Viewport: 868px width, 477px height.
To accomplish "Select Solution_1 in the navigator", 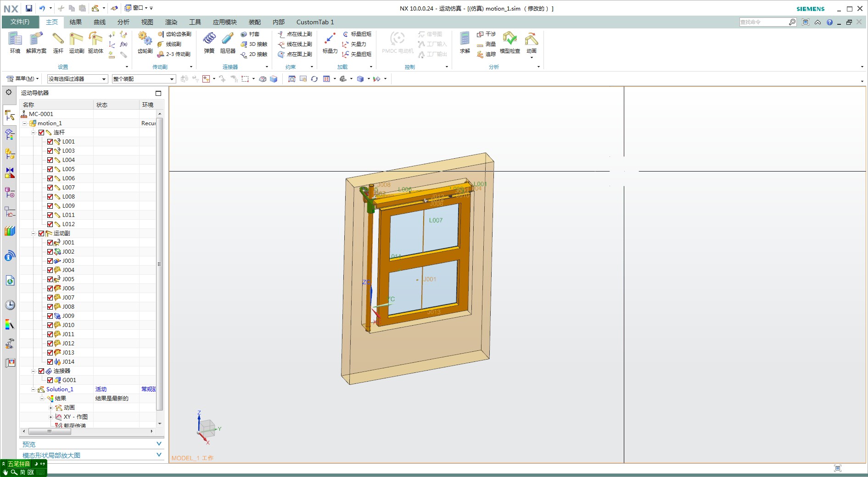I will (60, 389).
